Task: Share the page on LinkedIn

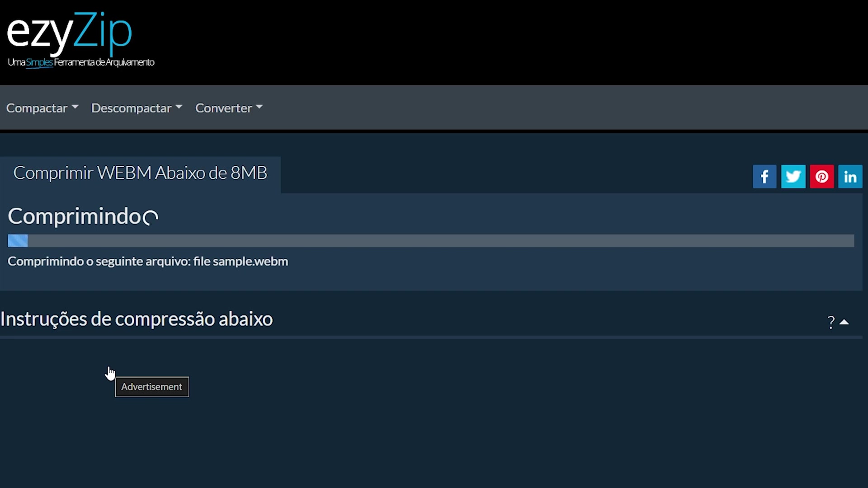Action: click(850, 176)
